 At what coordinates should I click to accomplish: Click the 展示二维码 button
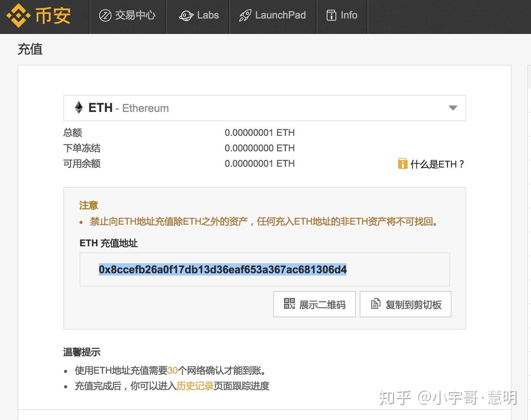coord(314,304)
